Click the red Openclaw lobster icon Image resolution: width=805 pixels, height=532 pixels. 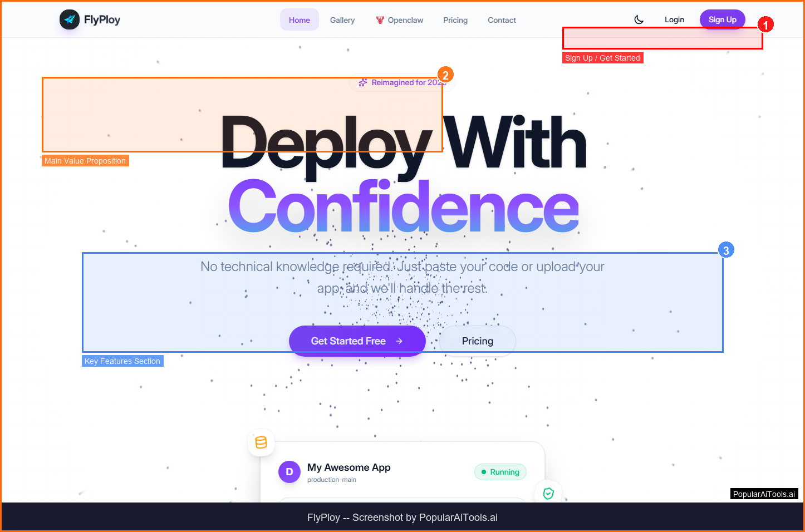(380, 20)
